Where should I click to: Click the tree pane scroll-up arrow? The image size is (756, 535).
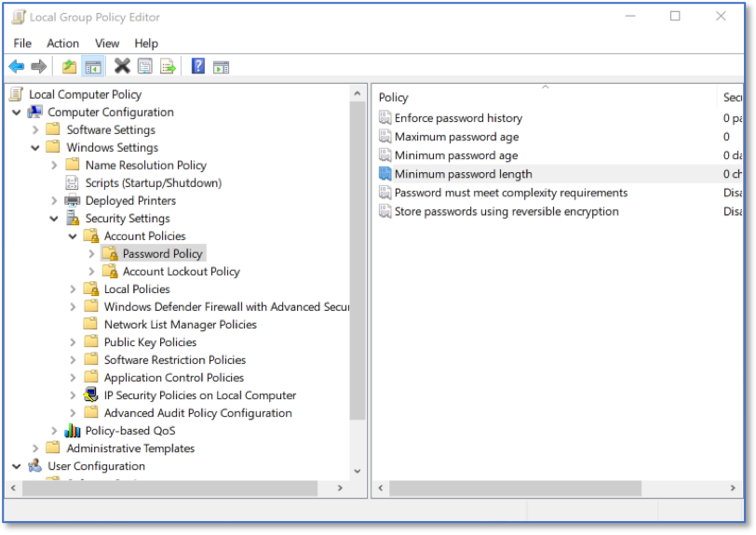pyautogui.click(x=358, y=93)
